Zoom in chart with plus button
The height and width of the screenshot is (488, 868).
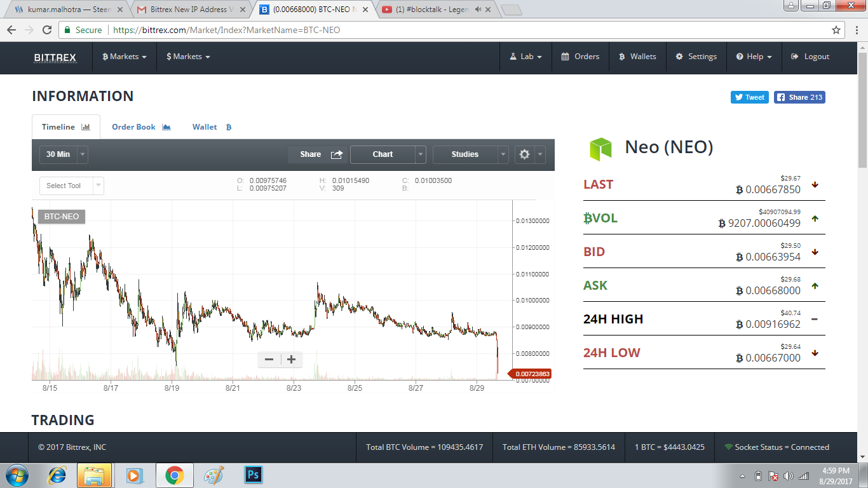click(291, 360)
